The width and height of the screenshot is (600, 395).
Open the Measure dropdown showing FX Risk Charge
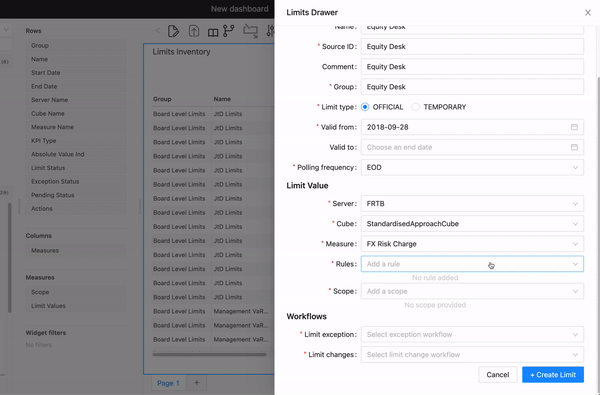[x=472, y=244]
